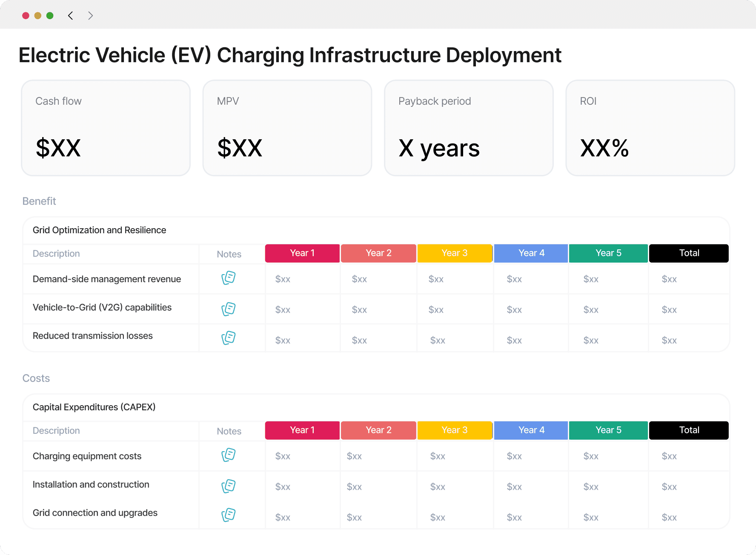Select Year 5 header in CAPEX table
756x555 pixels.
point(608,430)
